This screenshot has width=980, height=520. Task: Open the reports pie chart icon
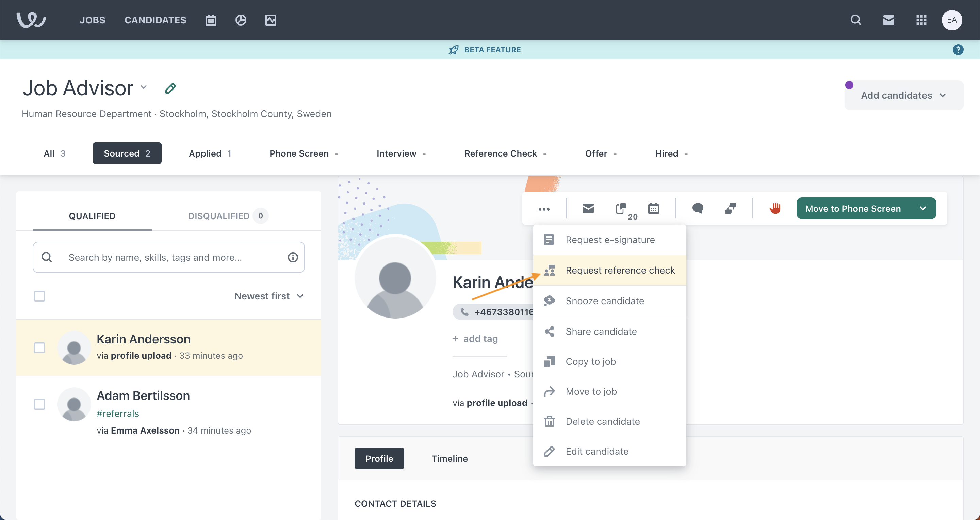[x=241, y=20]
